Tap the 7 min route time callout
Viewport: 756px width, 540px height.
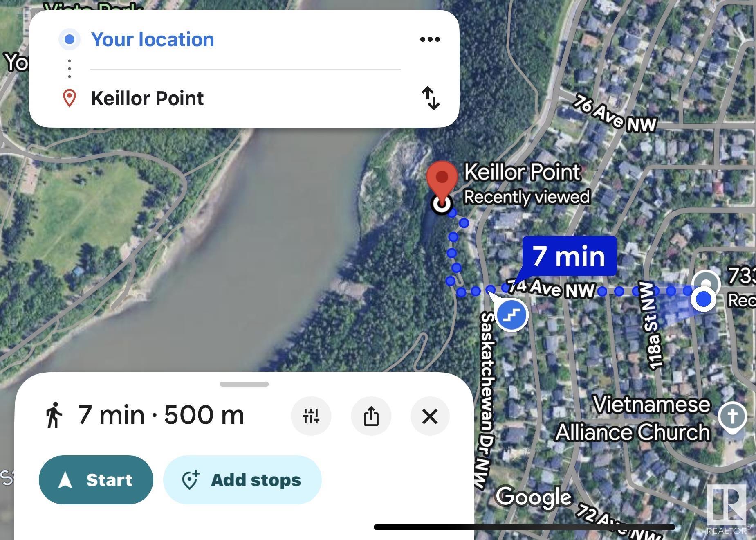pos(569,256)
